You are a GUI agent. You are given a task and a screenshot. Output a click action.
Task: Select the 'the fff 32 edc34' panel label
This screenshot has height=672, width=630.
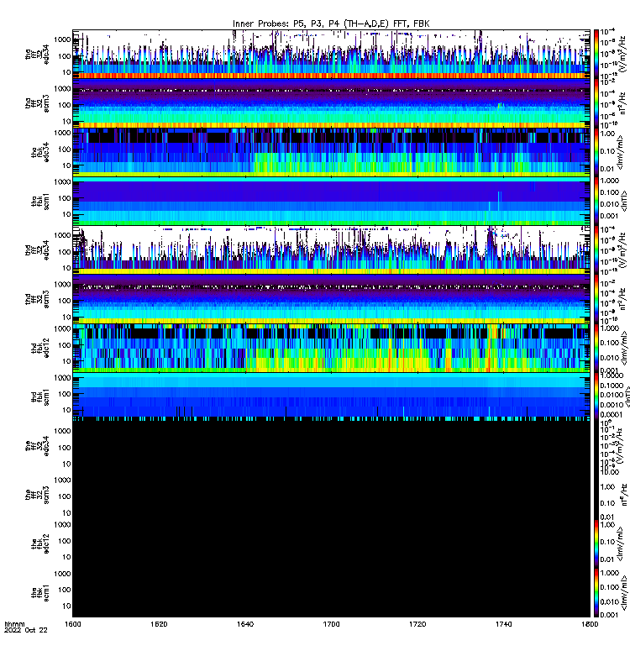click(37, 446)
